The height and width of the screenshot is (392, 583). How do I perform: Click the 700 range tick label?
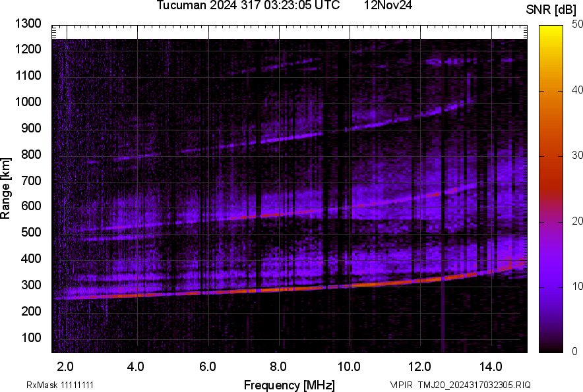pos(31,181)
